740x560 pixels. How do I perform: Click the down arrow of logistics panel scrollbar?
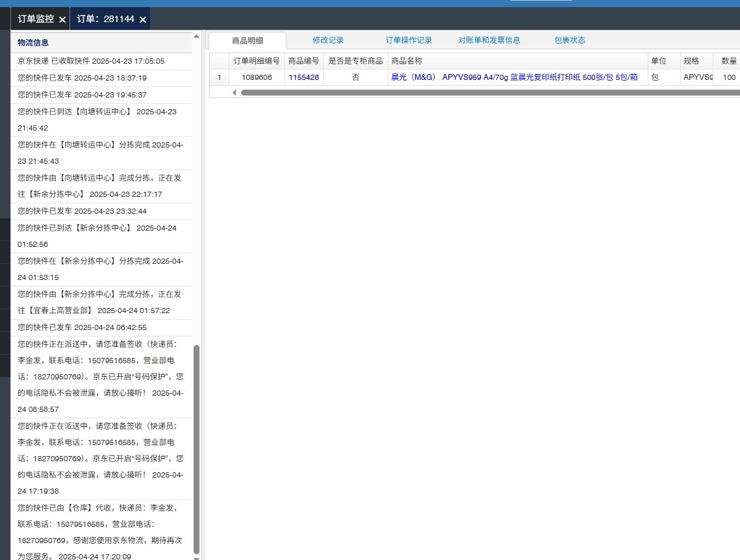tap(196, 557)
